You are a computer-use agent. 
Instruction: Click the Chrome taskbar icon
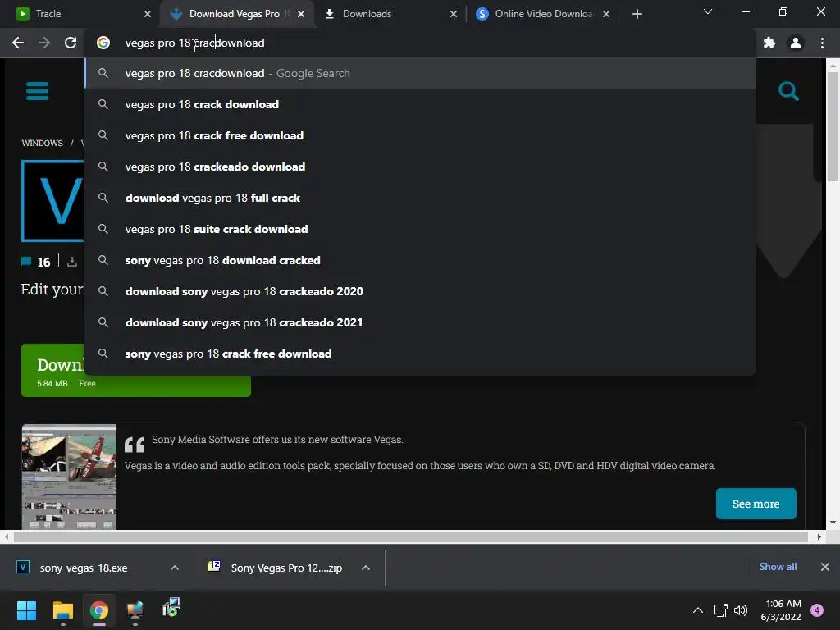pyautogui.click(x=99, y=610)
